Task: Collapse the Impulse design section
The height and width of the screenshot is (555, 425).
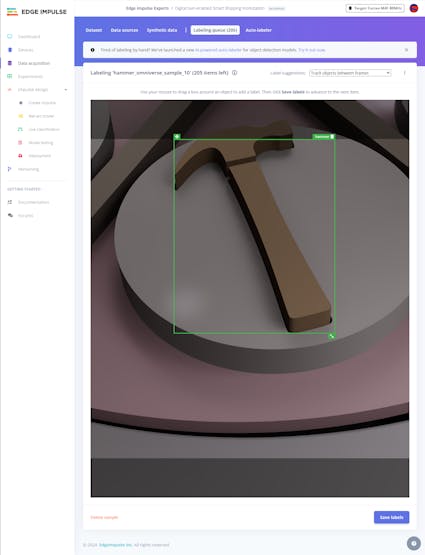Action: tap(66, 90)
